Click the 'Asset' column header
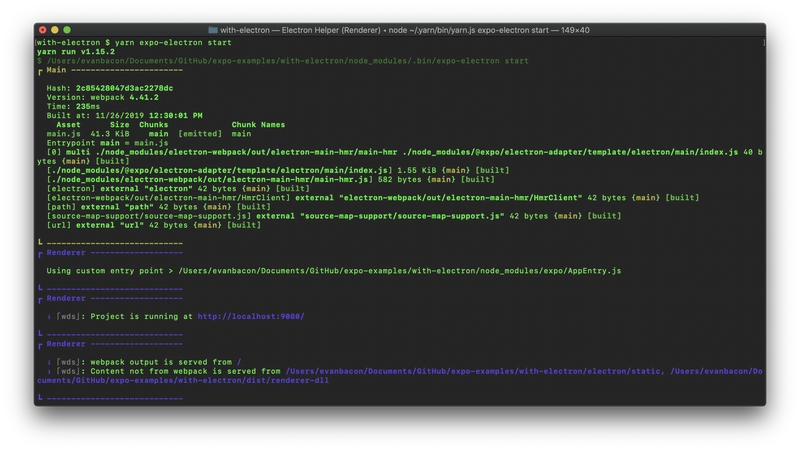 pos(68,124)
